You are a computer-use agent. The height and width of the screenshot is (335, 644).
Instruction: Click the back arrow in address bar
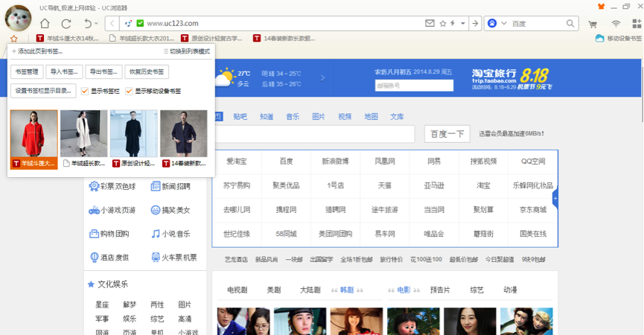[112, 23]
